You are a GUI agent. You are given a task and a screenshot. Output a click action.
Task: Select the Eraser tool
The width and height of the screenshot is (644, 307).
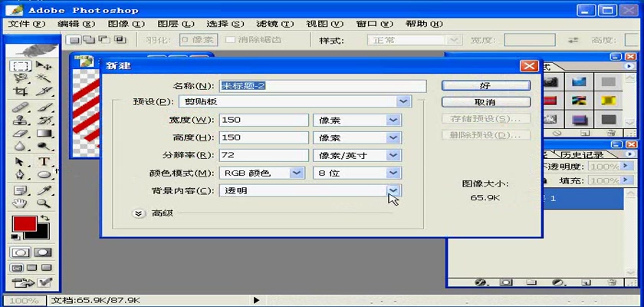pos(20,133)
